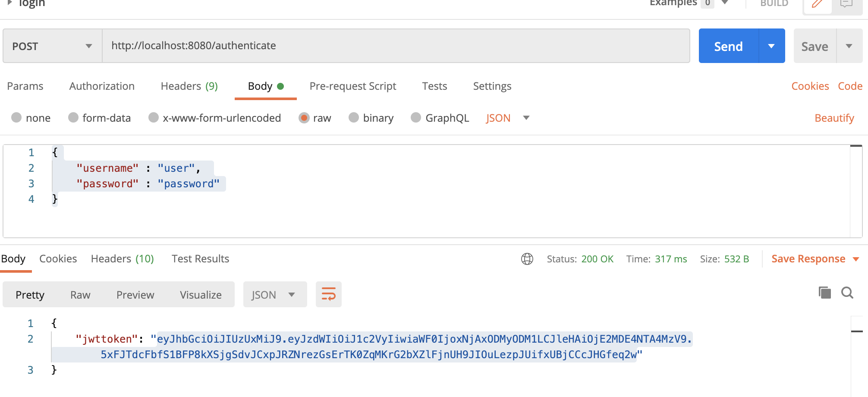
Task: Toggle line wrapping in the response viewer
Action: 328,294
